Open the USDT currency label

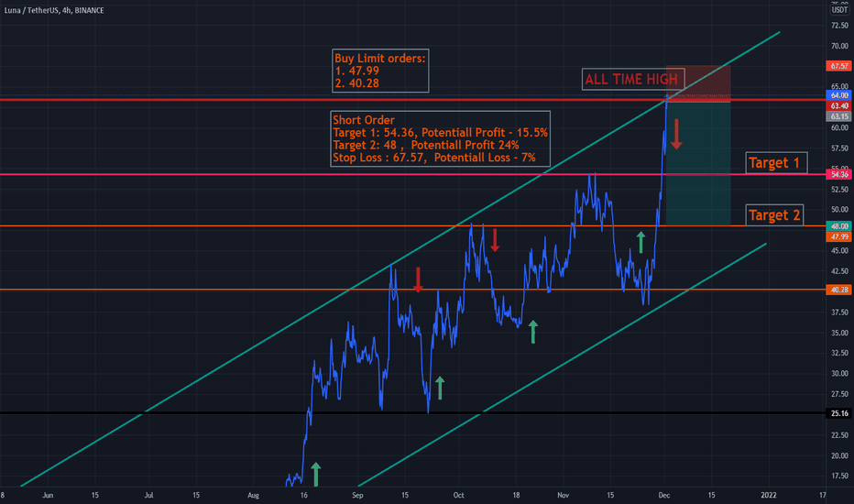pyautogui.click(x=839, y=10)
